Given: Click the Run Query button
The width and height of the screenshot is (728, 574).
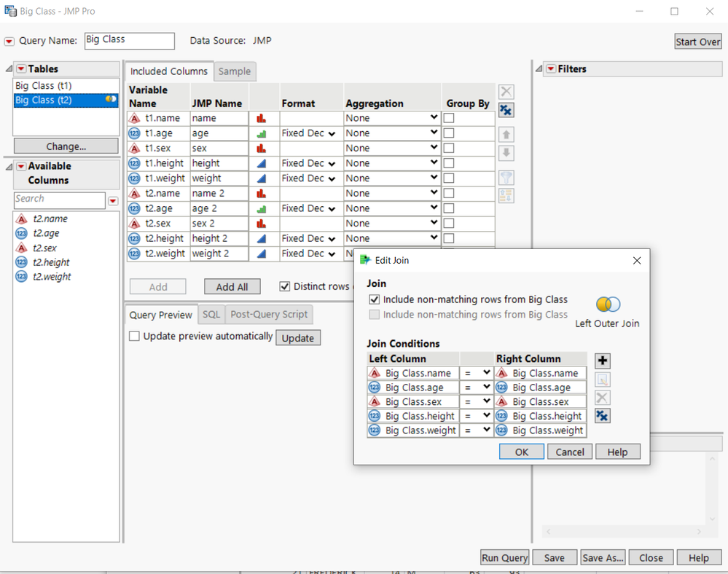Looking at the screenshot, I should (x=505, y=558).
